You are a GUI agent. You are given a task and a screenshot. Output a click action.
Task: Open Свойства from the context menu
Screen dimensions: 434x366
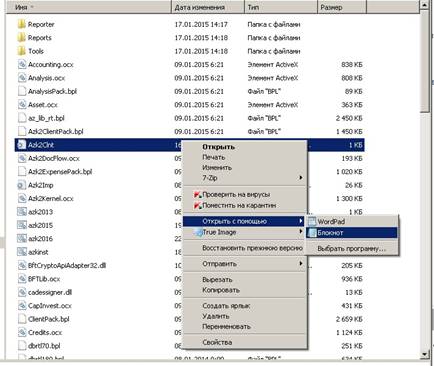click(217, 342)
